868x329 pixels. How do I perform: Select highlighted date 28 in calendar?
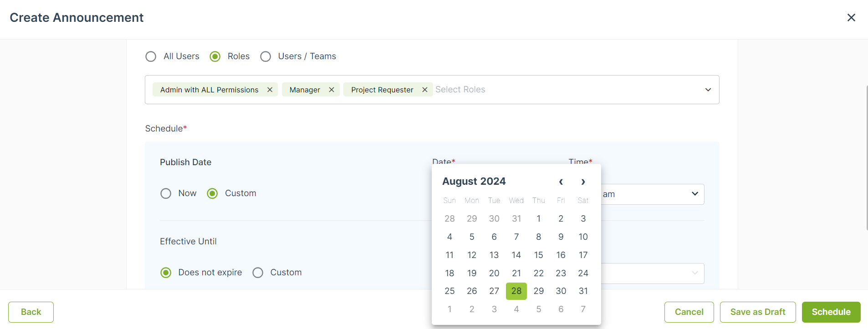[516, 291]
